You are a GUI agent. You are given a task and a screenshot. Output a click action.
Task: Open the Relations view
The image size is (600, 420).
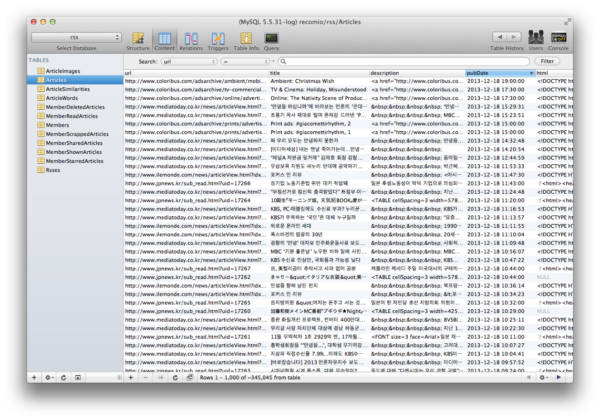(191, 41)
